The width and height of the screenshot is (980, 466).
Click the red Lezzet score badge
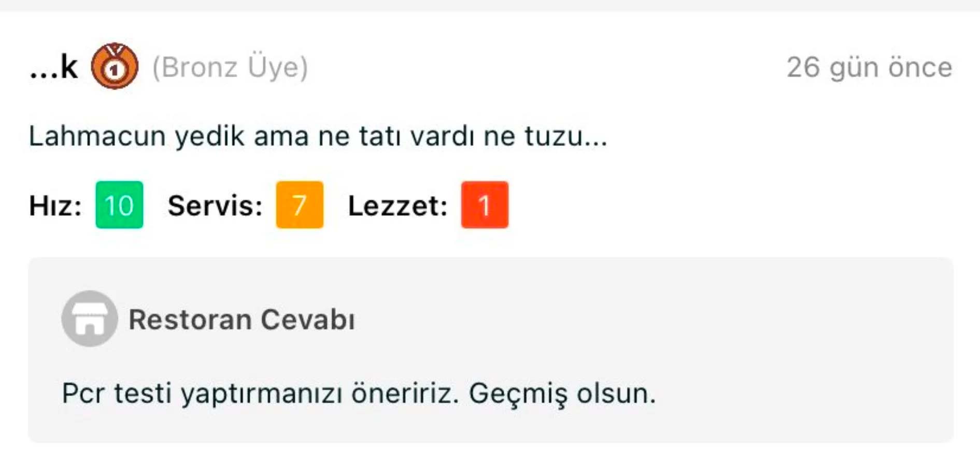(484, 206)
